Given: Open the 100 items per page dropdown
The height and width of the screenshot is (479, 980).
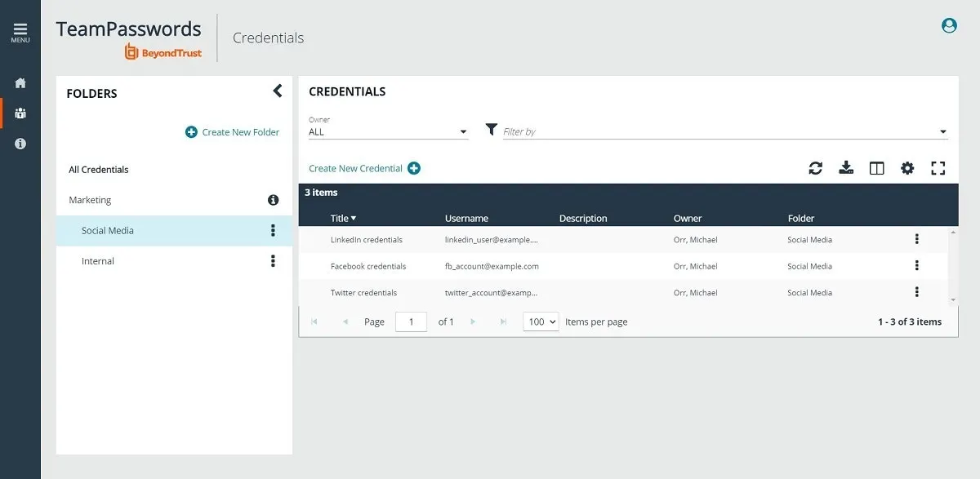Looking at the screenshot, I should (x=541, y=322).
